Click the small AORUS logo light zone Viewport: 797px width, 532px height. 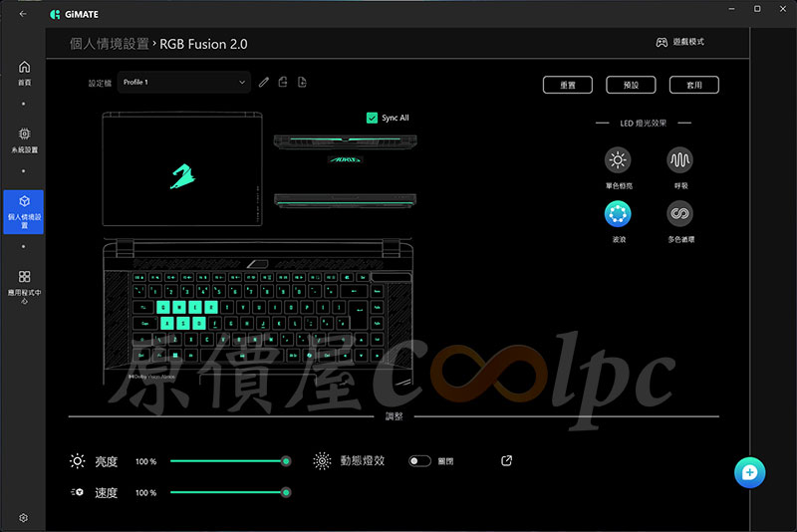(345, 159)
